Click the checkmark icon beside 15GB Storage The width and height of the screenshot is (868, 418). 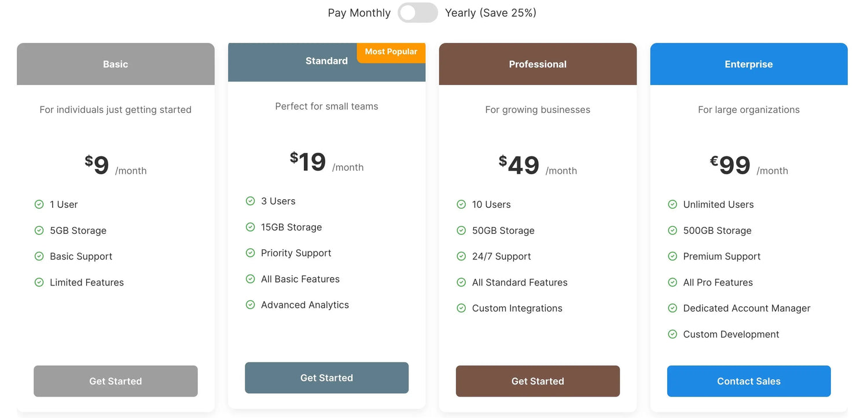tap(251, 227)
